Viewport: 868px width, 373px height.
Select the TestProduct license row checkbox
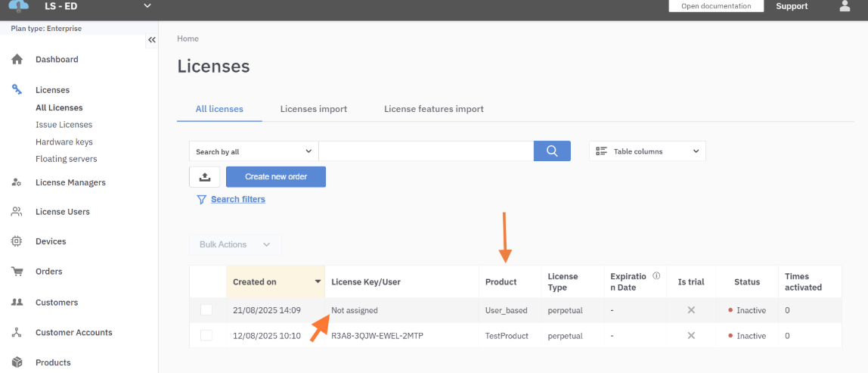(206, 335)
